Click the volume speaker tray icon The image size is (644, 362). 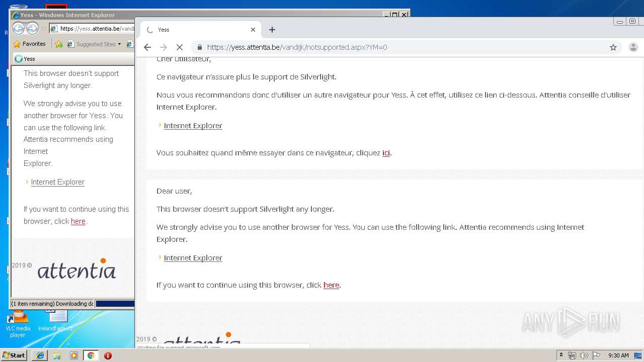coord(584,355)
